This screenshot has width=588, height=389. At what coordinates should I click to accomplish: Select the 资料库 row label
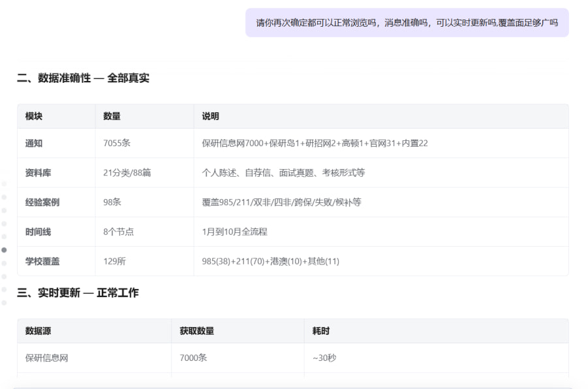pos(38,173)
